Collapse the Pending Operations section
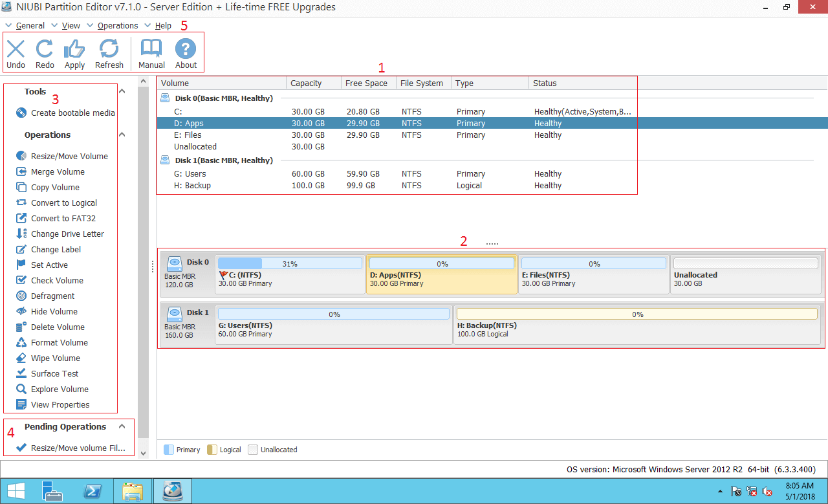Image resolution: width=828 pixels, height=504 pixels. (122, 426)
